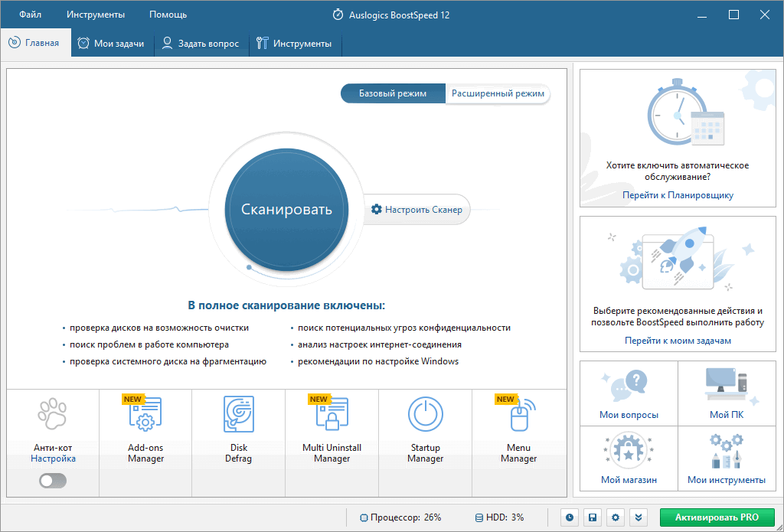784x532 pixels.
Task: Click text анализ настроек интернет-соединения
Action: (x=380, y=344)
